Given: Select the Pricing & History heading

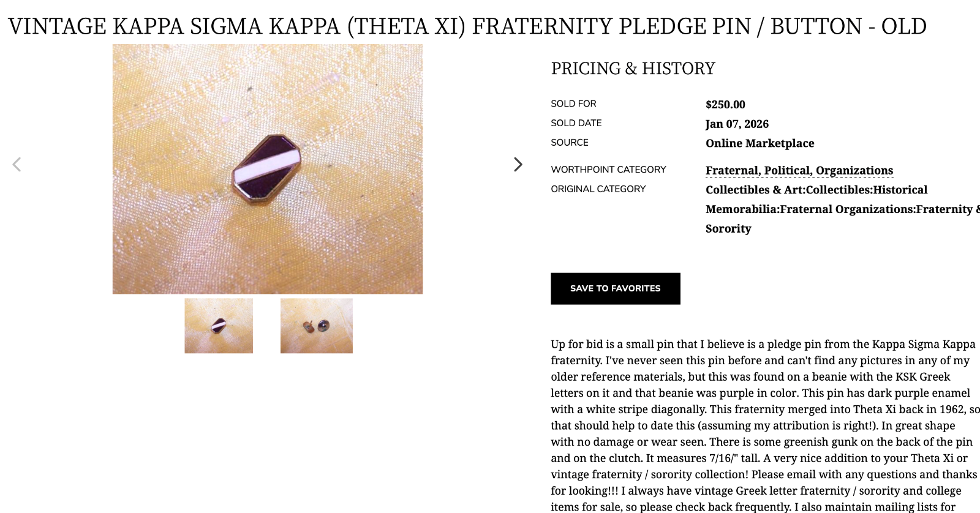Looking at the screenshot, I should pyautogui.click(x=633, y=68).
